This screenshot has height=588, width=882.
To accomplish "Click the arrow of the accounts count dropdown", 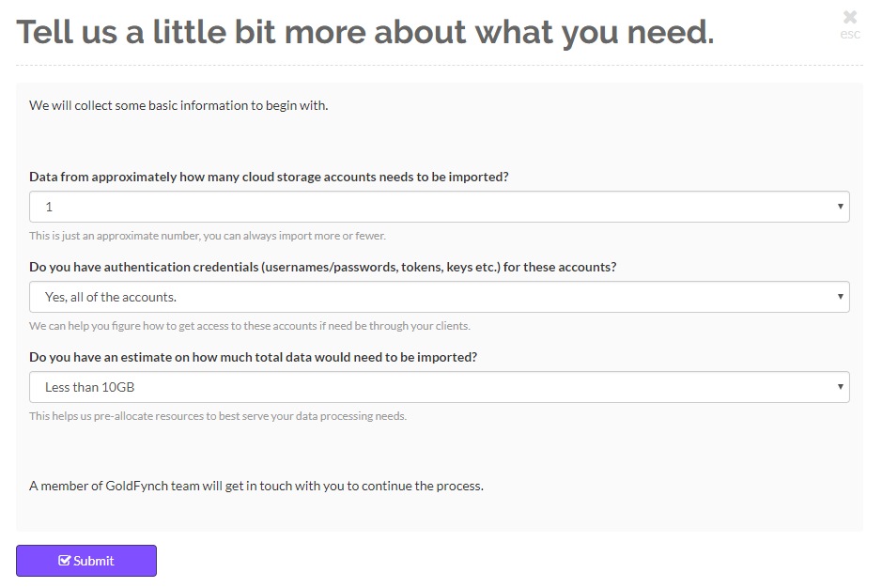I will (840, 207).
